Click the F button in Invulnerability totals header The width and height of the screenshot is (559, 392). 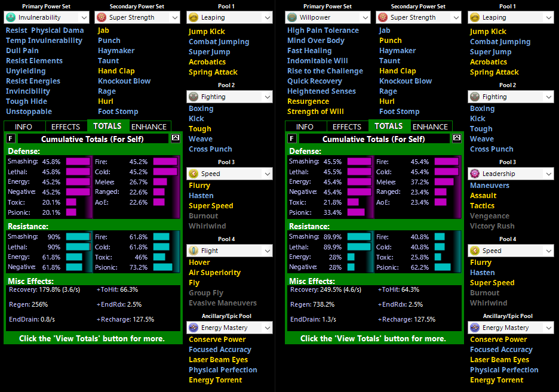(x=11, y=138)
